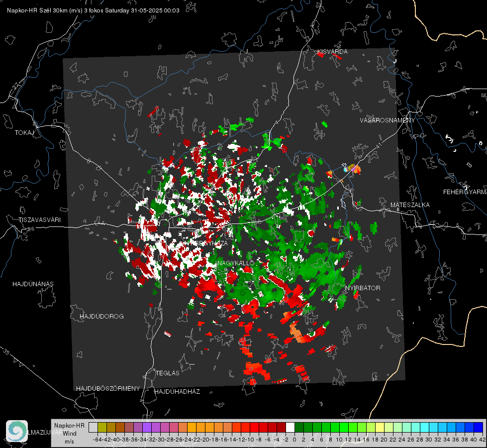Click the legend value '0'
Viewport: 487px width, 448px height.
click(294, 440)
